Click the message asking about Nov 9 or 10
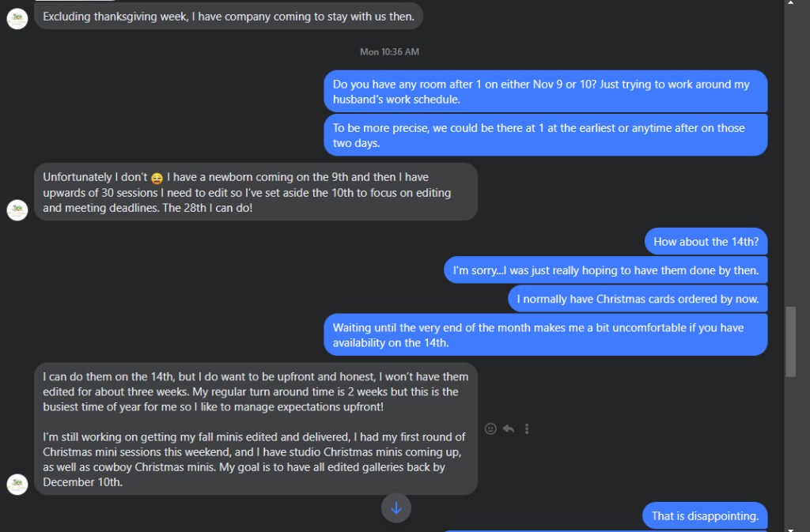Screen dimensions: 810x532 (x=545, y=92)
